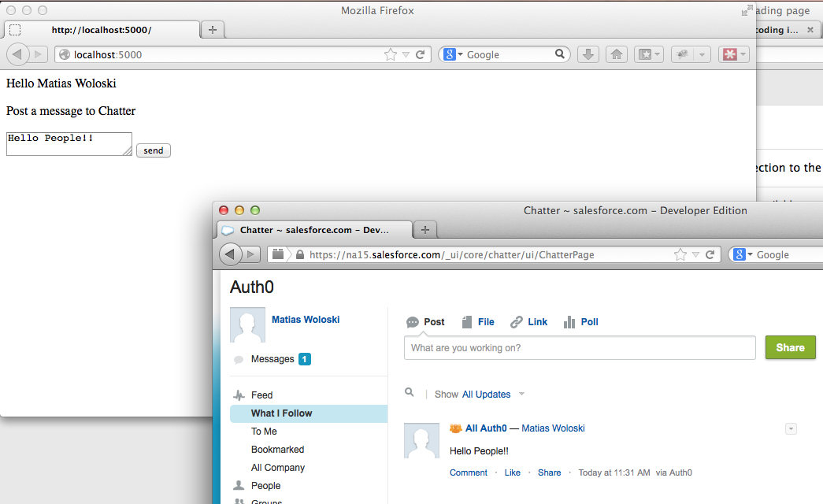This screenshot has width=823, height=504.
Task: Open the File attachment option
Action: tap(478, 322)
